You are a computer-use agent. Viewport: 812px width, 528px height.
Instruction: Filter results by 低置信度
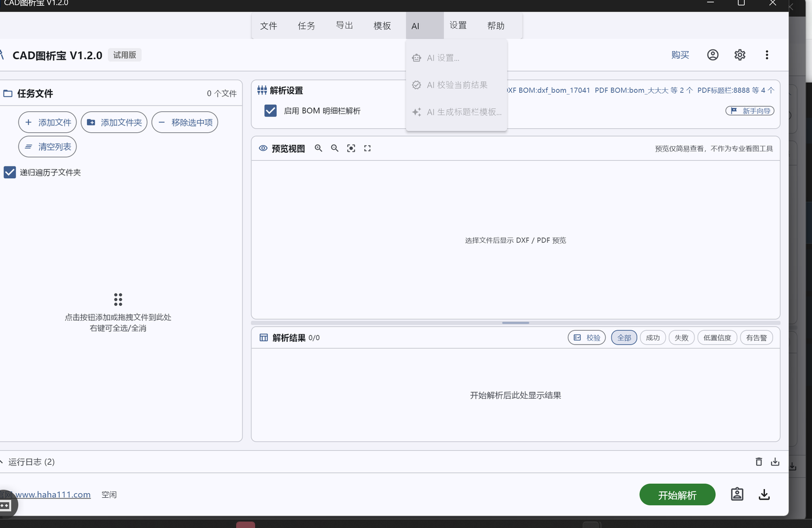tap(717, 338)
